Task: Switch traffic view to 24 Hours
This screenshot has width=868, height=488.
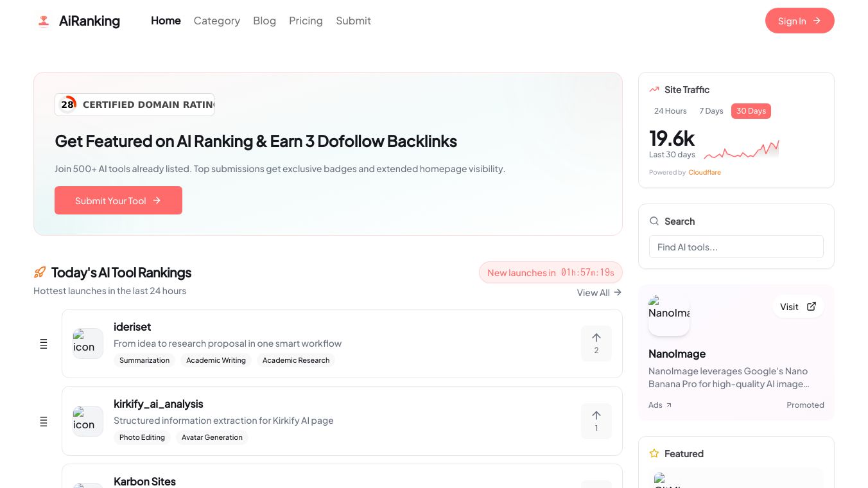Action: click(670, 110)
